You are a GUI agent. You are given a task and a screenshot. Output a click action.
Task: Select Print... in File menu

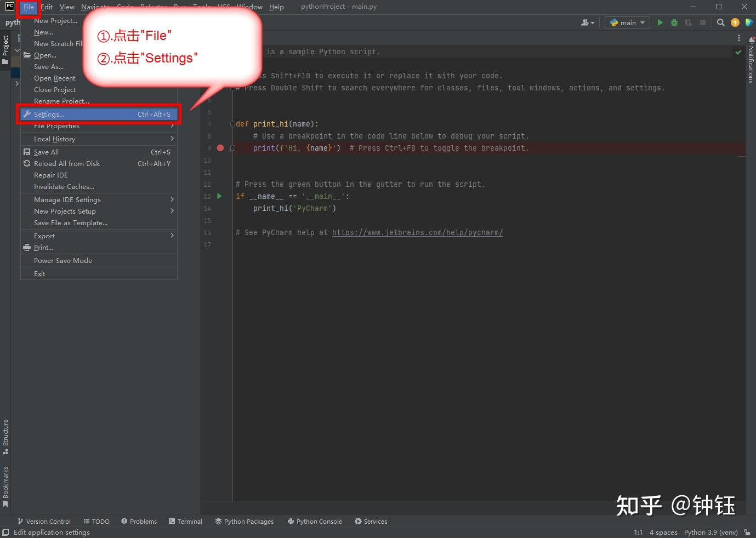click(99, 247)
